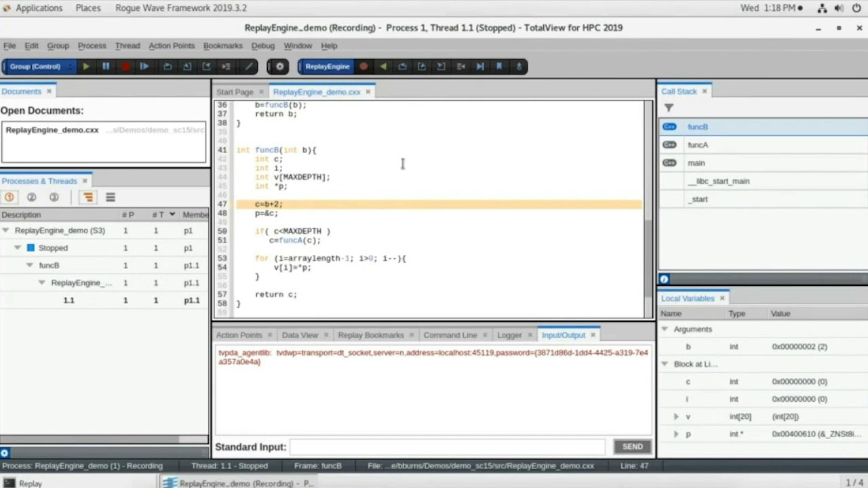The image size is (868, 488).
Task: Open the Action Points menu
Action: point(172,45)
